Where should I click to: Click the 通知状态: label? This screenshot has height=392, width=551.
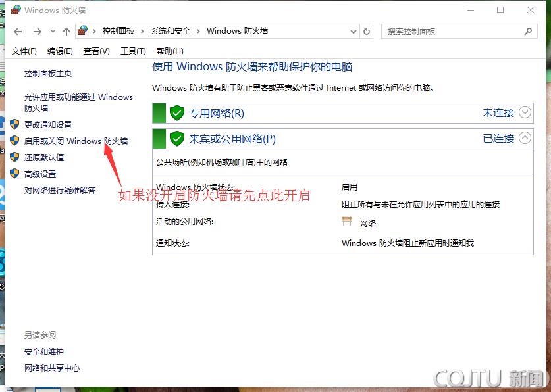(172, 243)
